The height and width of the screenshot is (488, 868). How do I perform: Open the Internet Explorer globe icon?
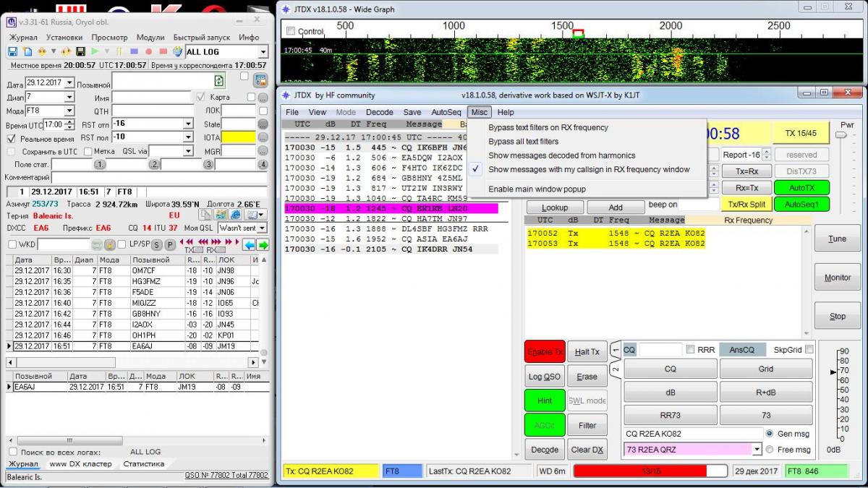tap(235, 215)
